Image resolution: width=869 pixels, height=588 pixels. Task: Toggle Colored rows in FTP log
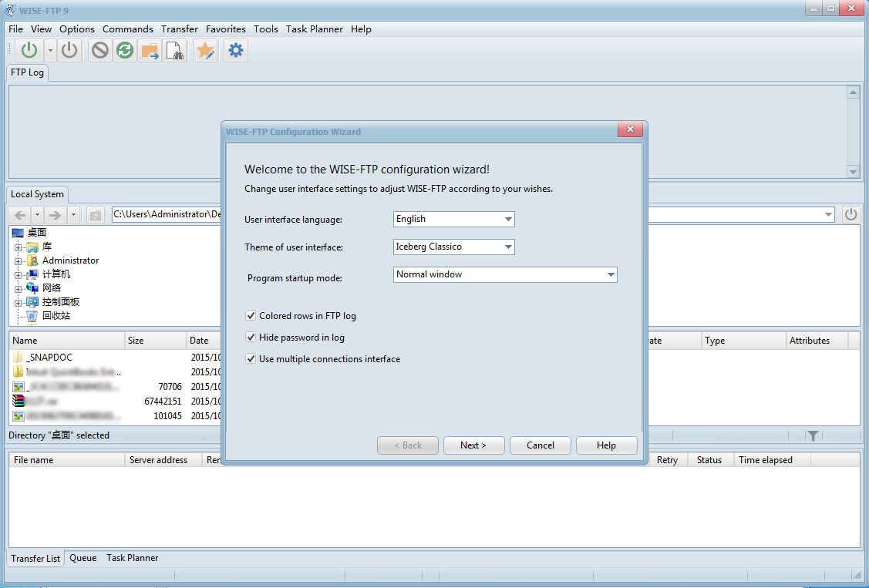point(251,316)
